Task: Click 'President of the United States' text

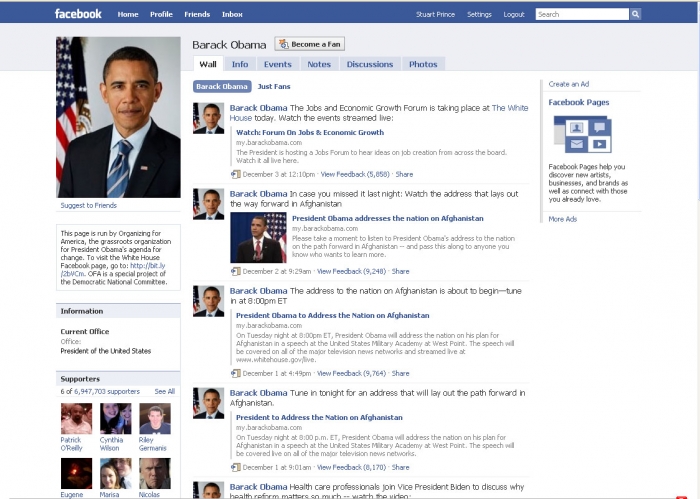Action: 106,351
